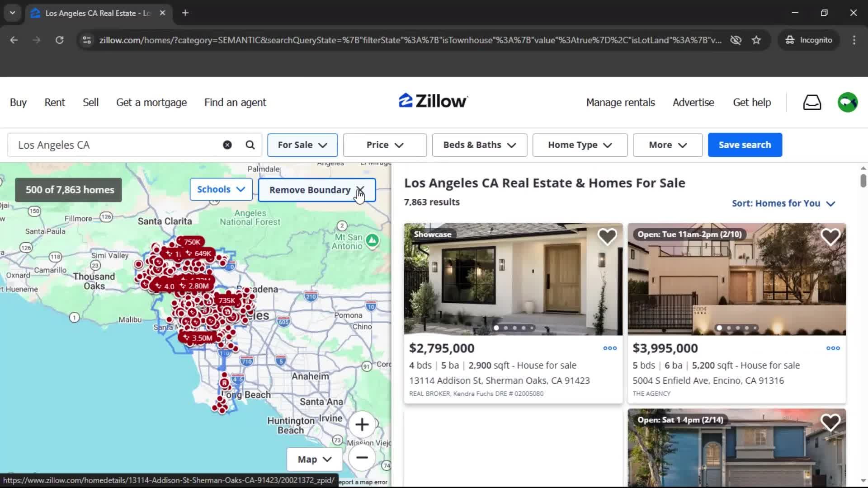The height and width of the screenshot is (488, 868).
Task: Select the search magnifier in the search bar
Action: 250,145
